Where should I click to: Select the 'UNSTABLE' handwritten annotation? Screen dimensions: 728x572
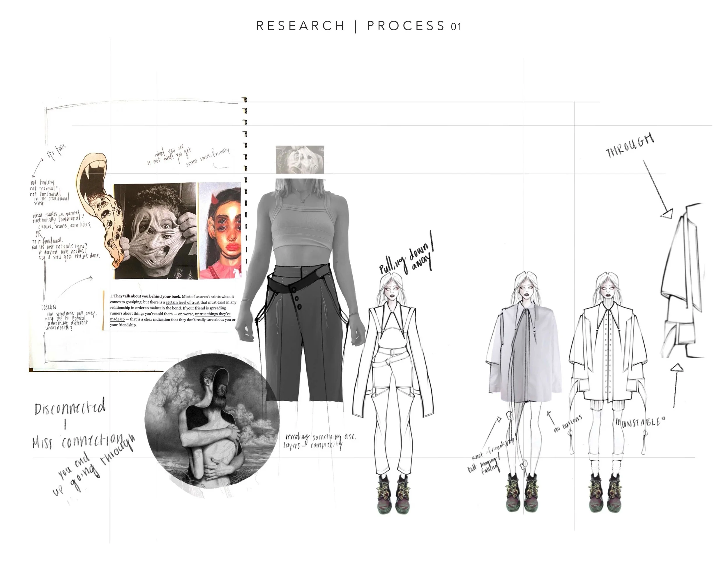(x=639, y=423)
